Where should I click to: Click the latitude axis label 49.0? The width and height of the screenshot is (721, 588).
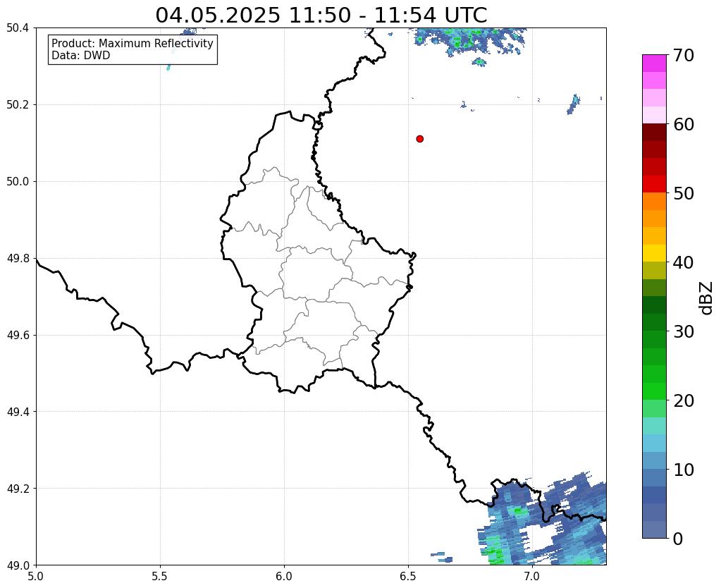tap(18, 565)
